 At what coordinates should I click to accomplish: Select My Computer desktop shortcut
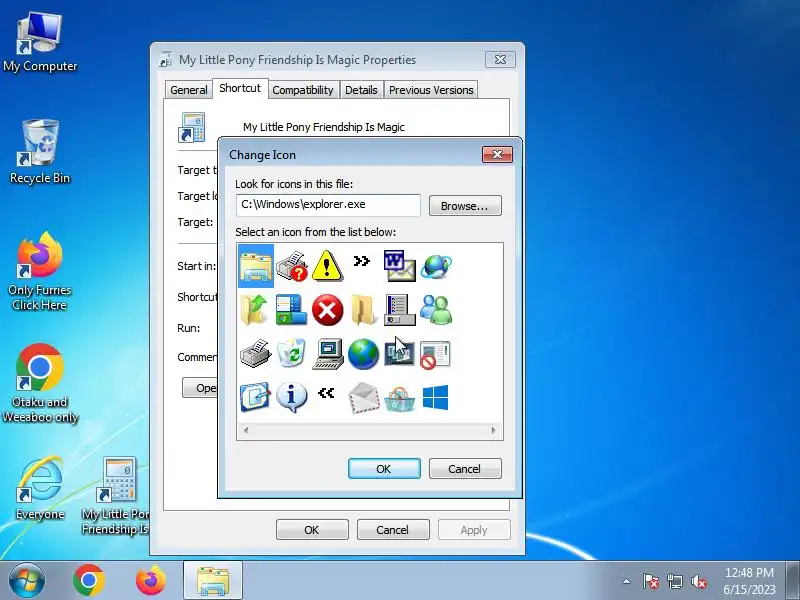coord(40,42)
